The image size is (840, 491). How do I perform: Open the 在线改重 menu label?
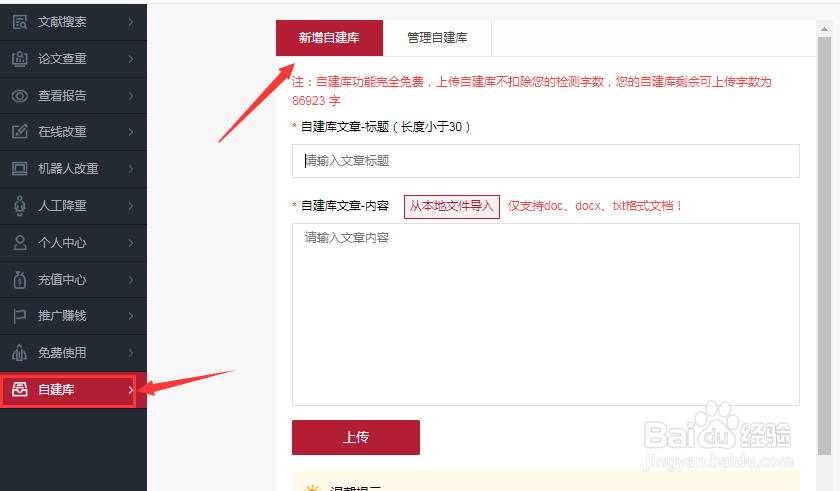[62, 132]
